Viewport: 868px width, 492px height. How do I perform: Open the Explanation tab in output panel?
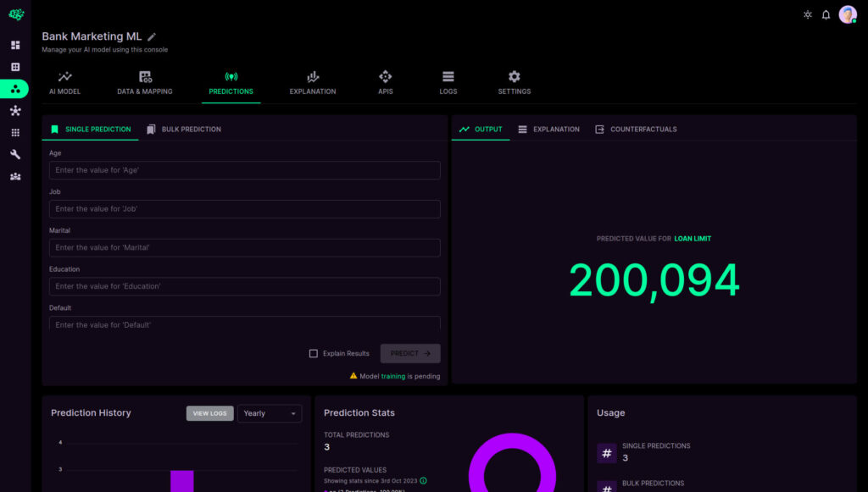(548, 130)
